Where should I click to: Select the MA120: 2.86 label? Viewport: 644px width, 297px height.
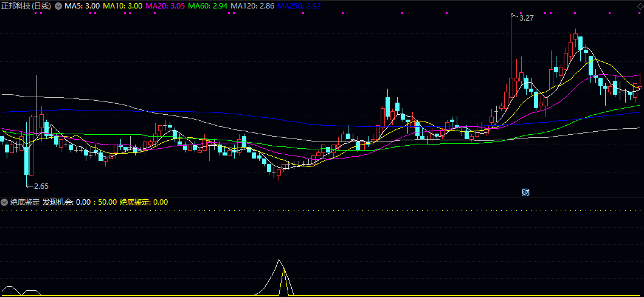(252, 6)
